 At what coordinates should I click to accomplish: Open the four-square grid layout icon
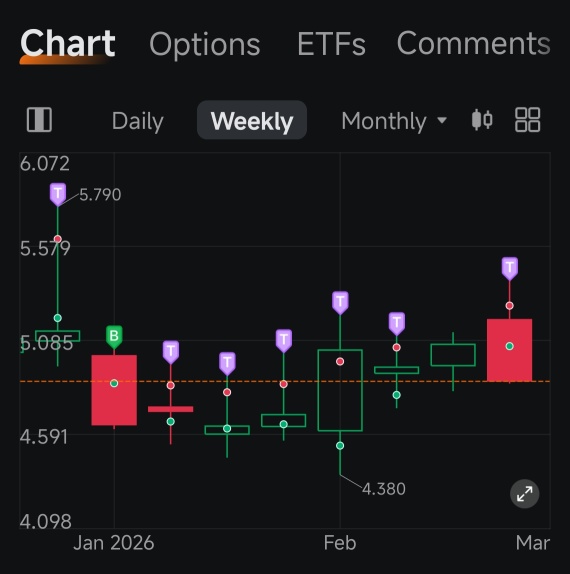(x=527, y=120)
